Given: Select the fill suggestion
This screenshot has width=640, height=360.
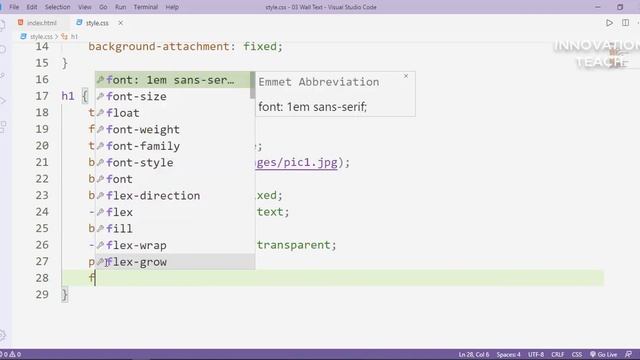Looking at the screenshot, I should point(175,229).
